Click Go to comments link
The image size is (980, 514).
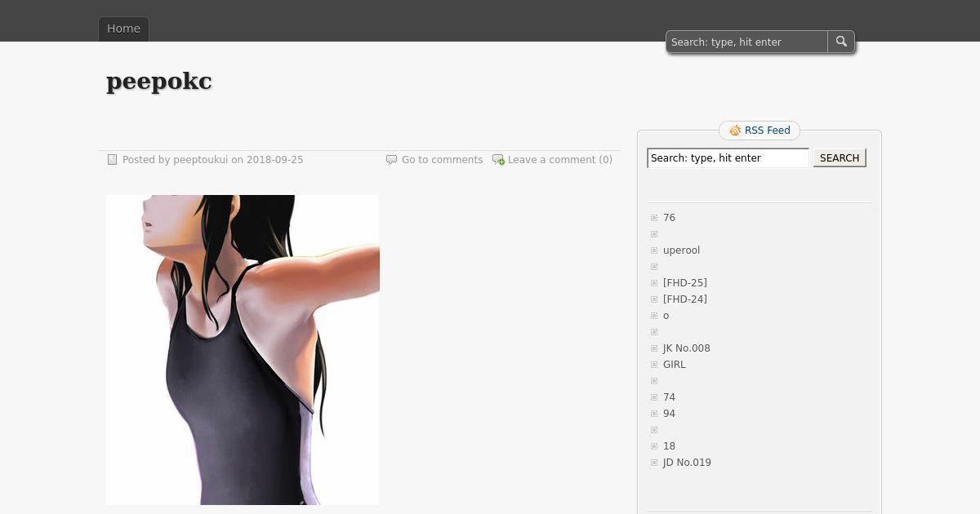(x=442, y=160)
